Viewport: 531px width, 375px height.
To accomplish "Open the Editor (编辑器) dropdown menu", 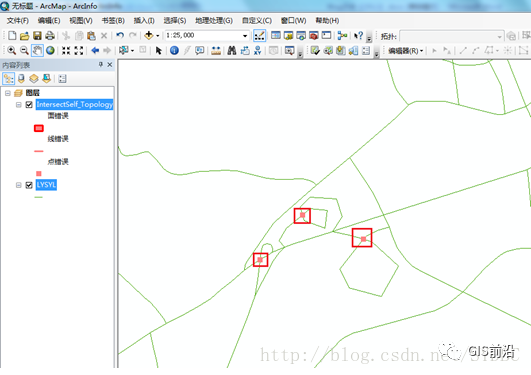I will tap(406, 51).
